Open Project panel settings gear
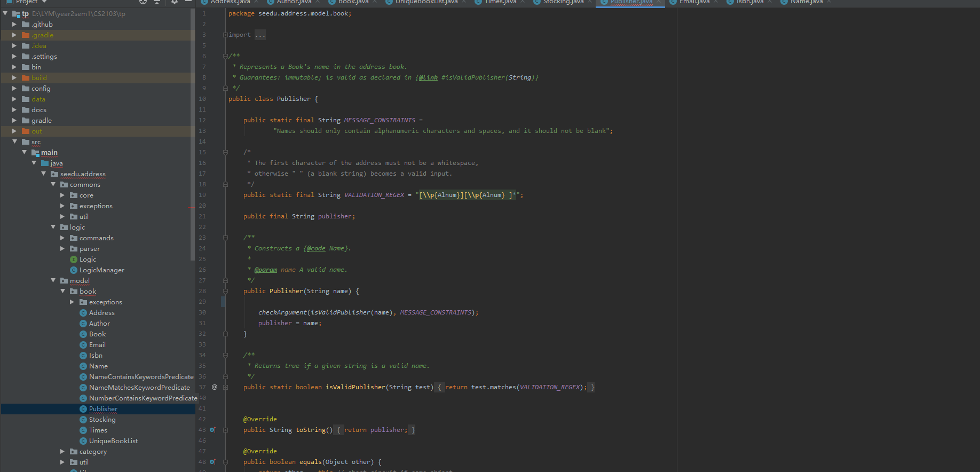980x472 pixels. pyautogui.click(x=174, y=2)
